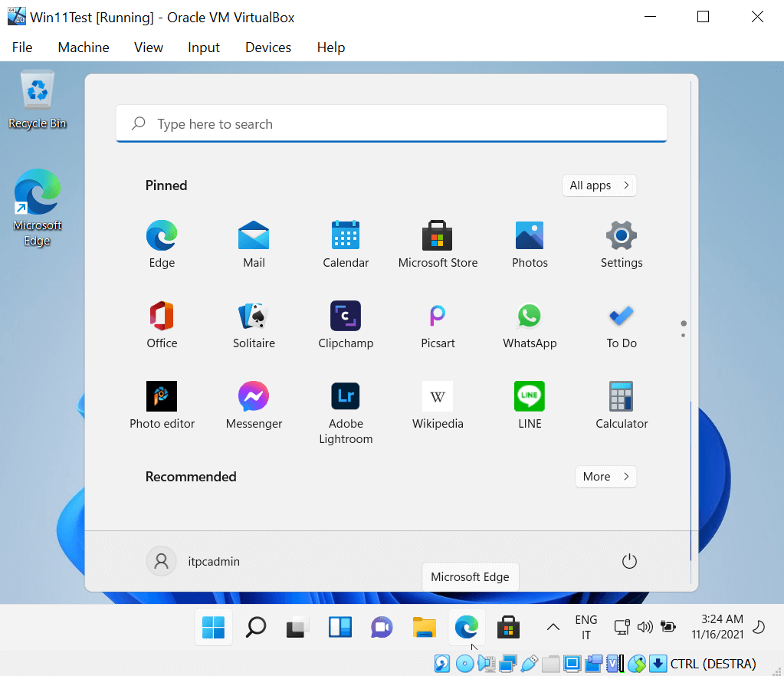Click VirtualBox optical disk indicator
Viewport: 784px width, 676px height.
pos(464,664)
